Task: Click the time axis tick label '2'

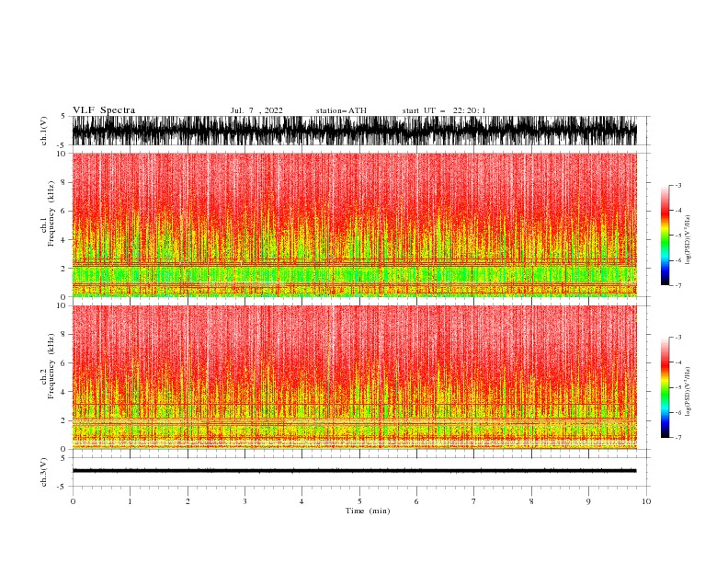Action: click(x=188, y=501)
